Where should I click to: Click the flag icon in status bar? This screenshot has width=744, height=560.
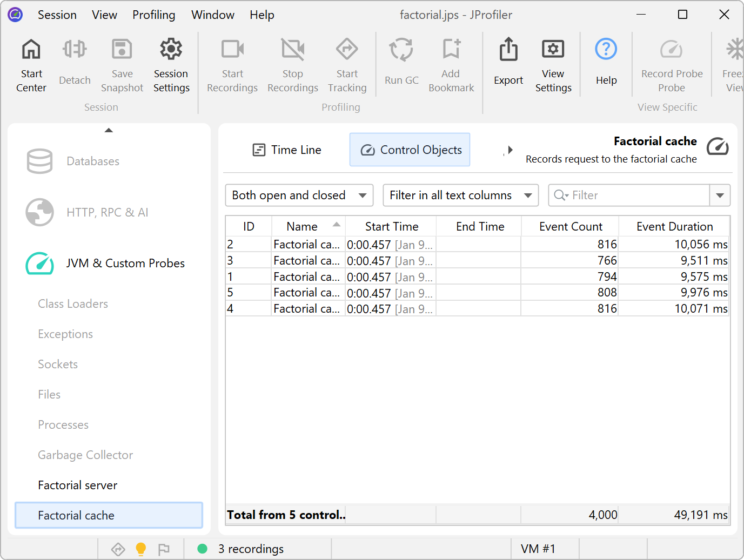(164, 549)
